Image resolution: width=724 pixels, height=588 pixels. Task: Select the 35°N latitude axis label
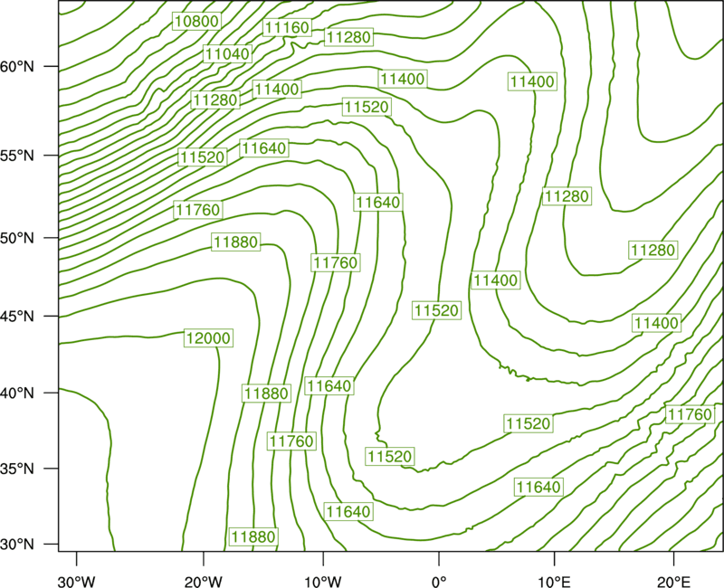[17, 469]
